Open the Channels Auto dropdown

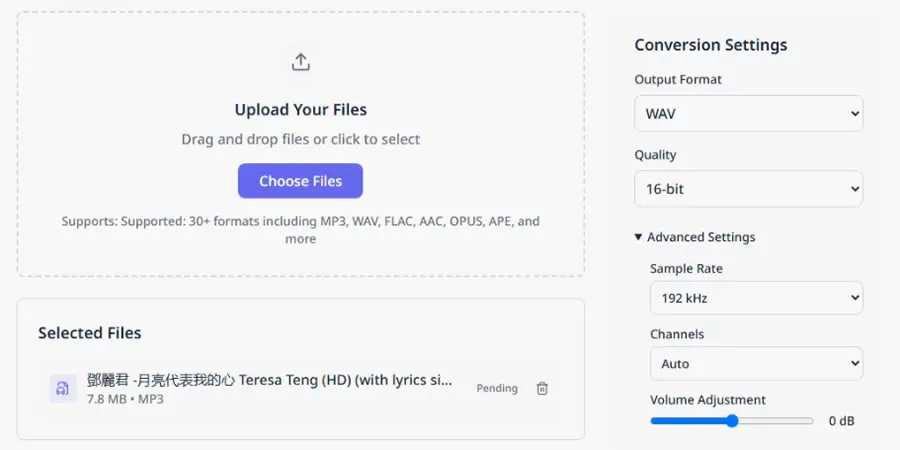coord(756,363)
